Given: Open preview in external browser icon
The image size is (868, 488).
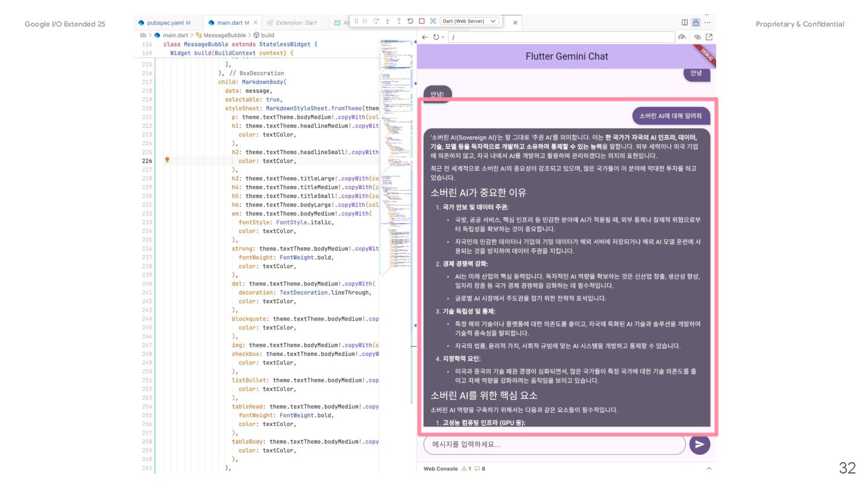Looking at the screenshot, I should pyautogui.click(x=709, y=37).
